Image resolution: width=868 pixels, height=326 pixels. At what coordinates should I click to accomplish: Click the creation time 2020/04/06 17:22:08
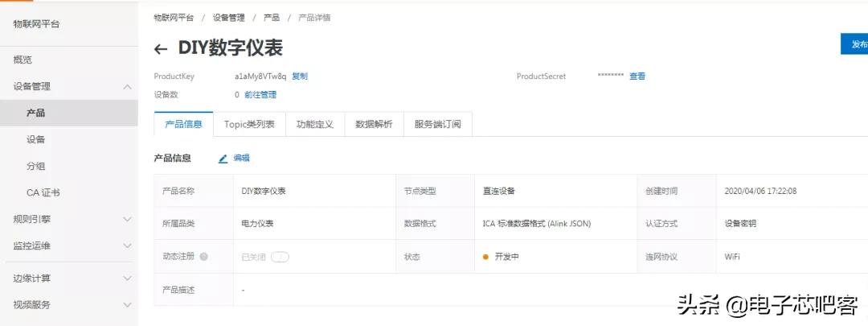click(760, 192)
